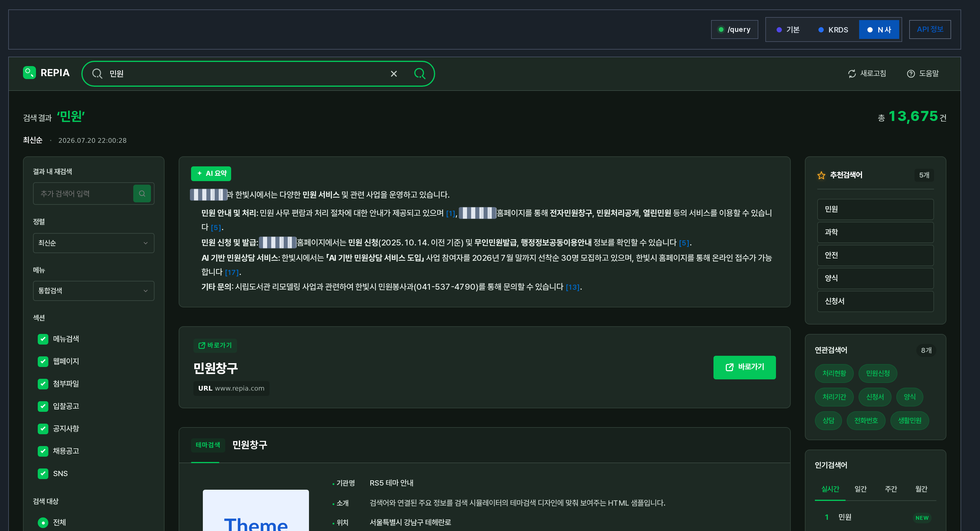Uncheck the 메뉴검색 section checkbox
Screen dimensions: 980x531
click(x=43, y=339)
